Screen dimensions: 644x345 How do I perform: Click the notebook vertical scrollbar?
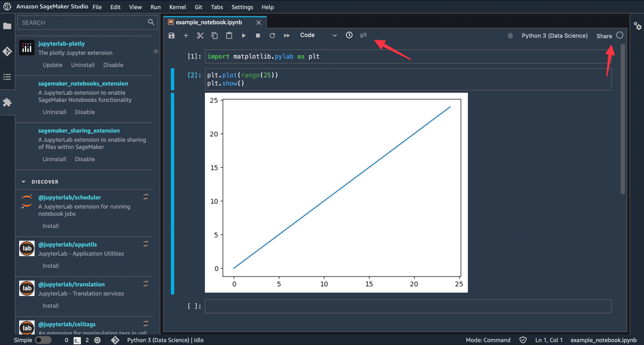pos(622,119)
